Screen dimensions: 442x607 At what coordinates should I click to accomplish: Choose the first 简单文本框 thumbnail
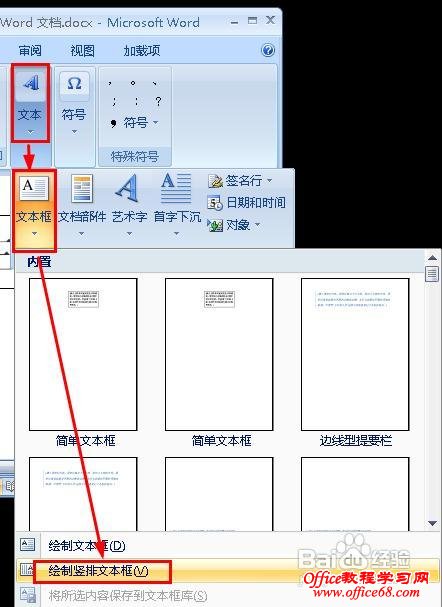point(83,354)
